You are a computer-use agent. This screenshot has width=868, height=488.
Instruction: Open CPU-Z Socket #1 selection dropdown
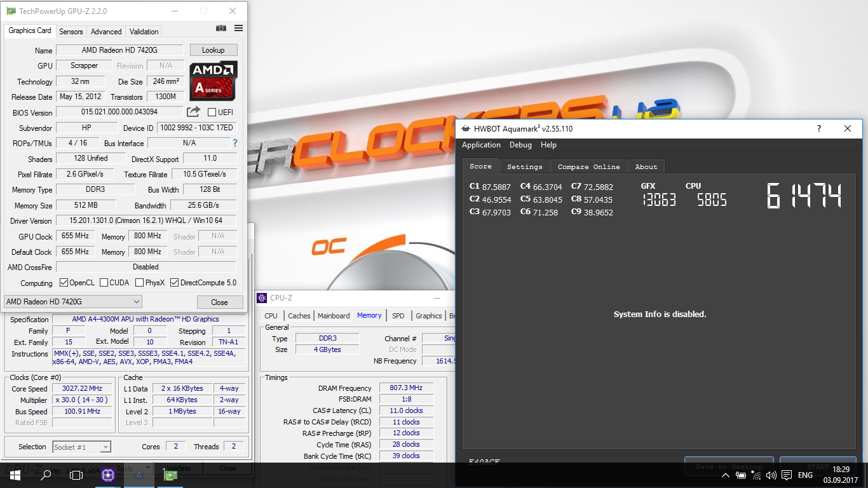click(x=82, y=447)
